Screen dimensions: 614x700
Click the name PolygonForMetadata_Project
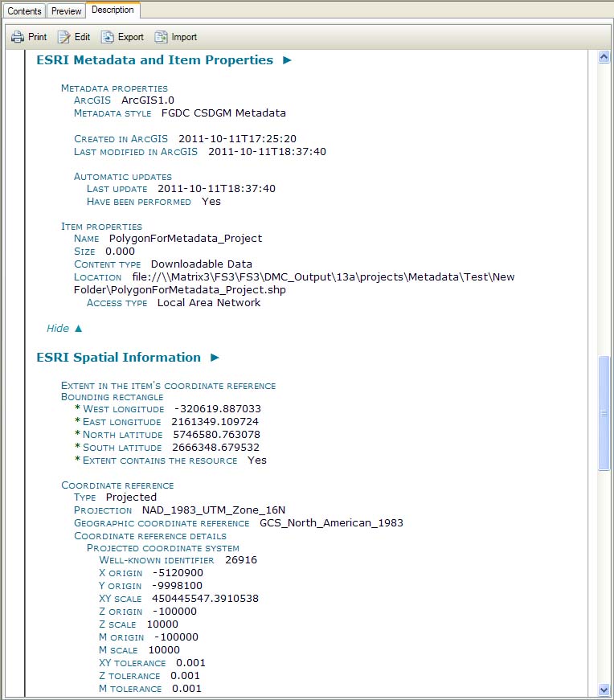186,239
